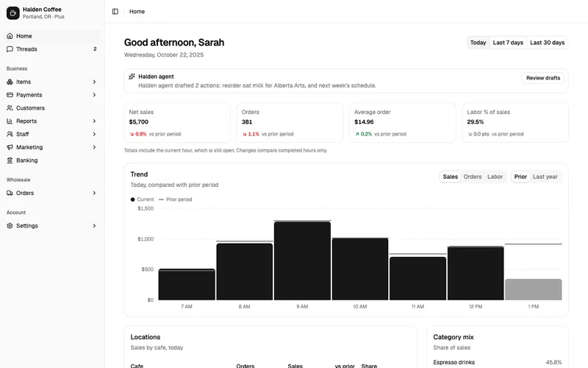Click the Espresso drinks category row
This screenshot has width=588, height=368.
pos(498,362)
